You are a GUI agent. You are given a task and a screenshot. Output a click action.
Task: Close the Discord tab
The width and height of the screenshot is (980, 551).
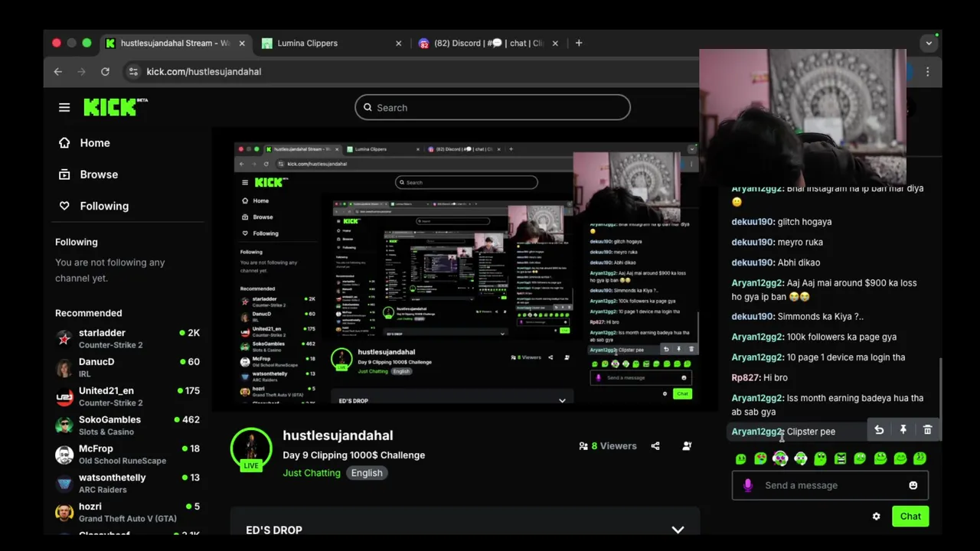pyautogui.click(x=555, y=43)
